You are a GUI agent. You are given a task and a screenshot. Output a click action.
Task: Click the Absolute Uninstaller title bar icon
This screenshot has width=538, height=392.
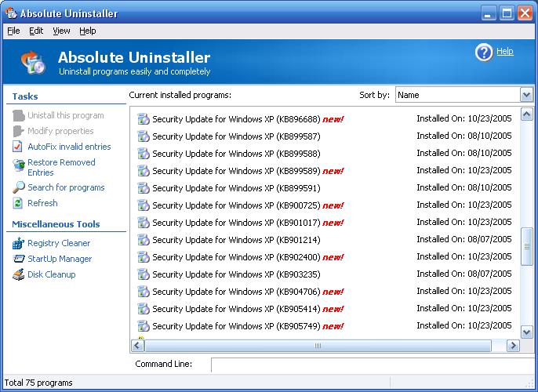pyautogui.click(x=11, y=13)
